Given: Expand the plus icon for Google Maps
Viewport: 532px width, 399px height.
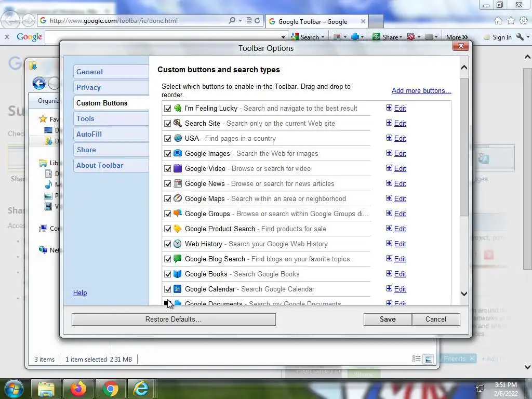Looking at the screenshot, I should pyautogui.click(x=389, y=198).
